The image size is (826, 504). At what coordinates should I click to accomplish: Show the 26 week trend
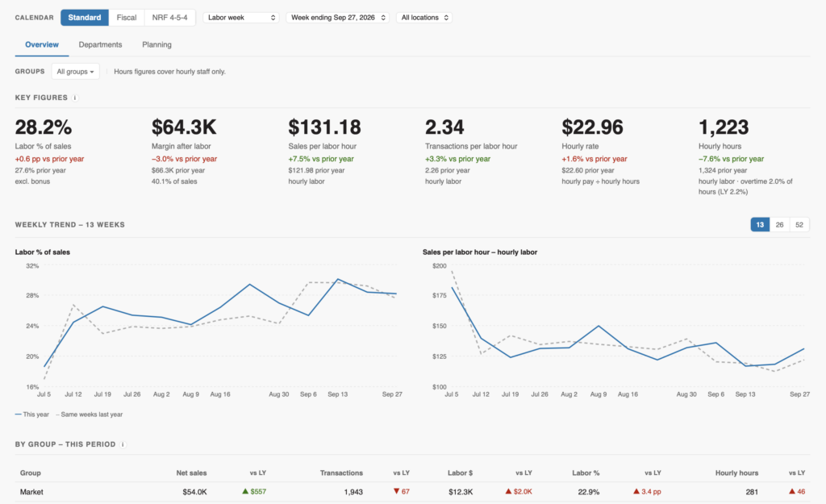pos(779,225)
